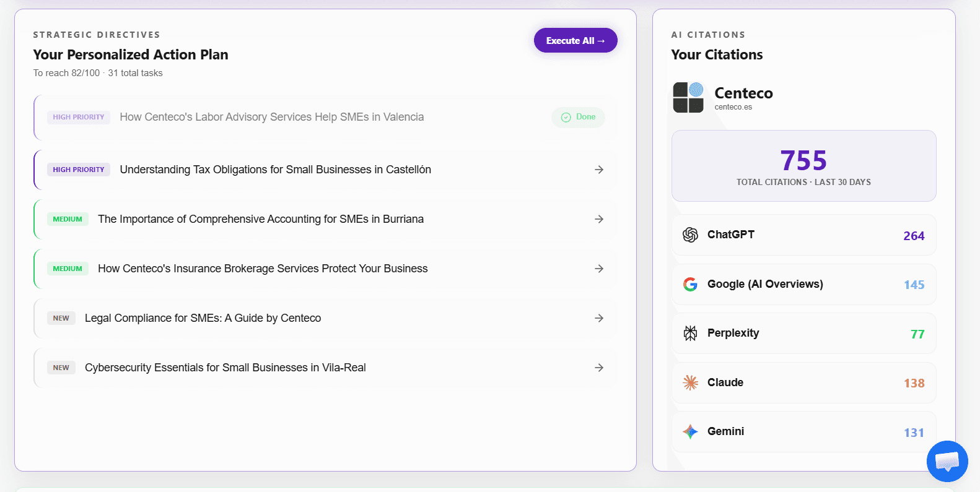
Task: Click the ChatGPT count of 264
Action: coord(914,236)
